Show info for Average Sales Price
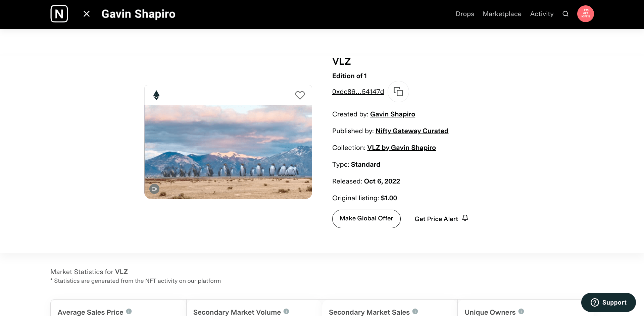644x316 pixels. click(129, 311)
